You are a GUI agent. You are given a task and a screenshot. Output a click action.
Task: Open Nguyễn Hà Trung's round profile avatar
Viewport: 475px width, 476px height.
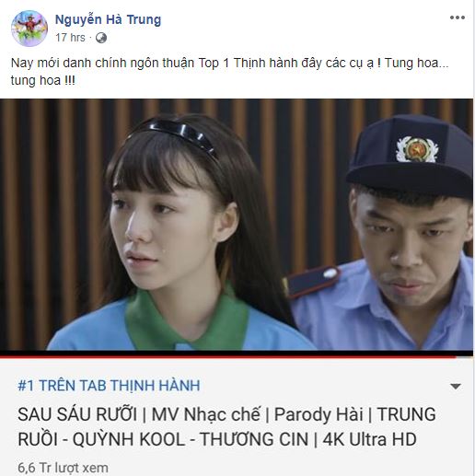click(29, 29)
